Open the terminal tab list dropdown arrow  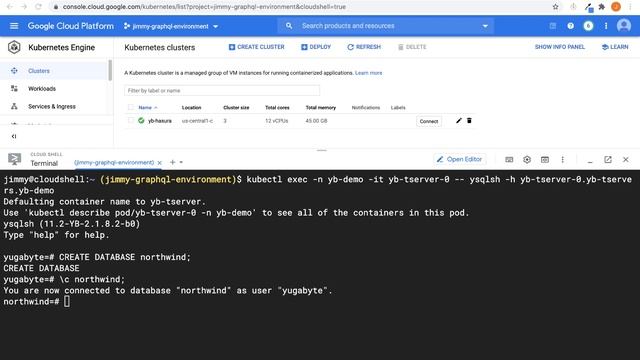[x=181, y=162]
